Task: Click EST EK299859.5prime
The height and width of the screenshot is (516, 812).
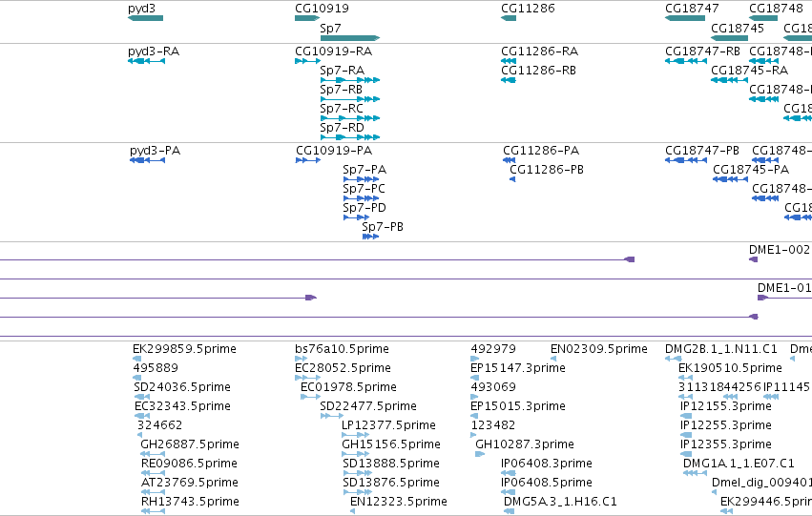Action: coord(136,359)
